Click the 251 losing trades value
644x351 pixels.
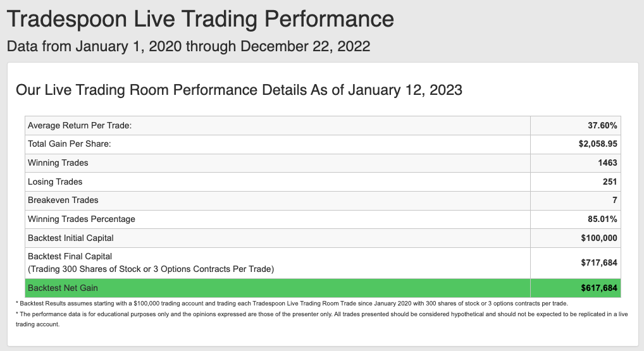click(x=610, y=182)
